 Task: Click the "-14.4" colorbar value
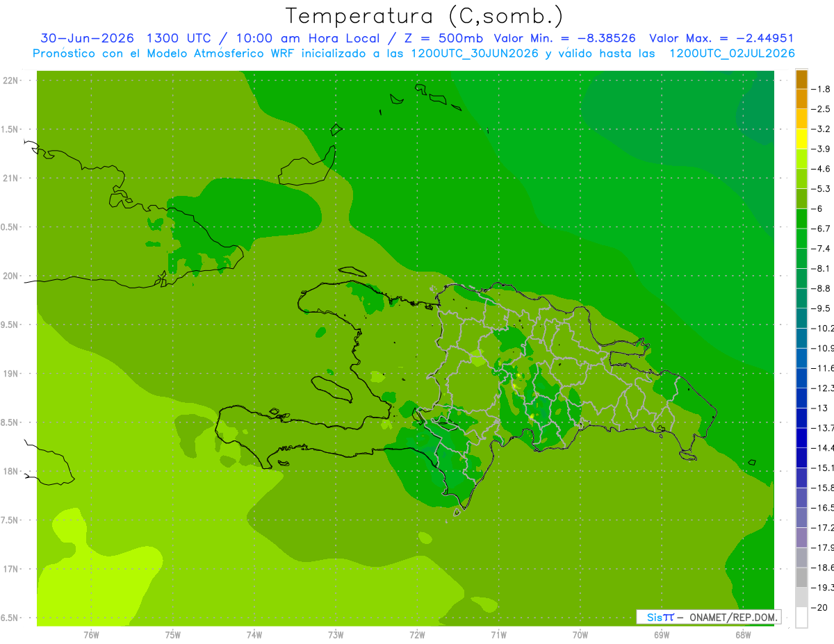(x=822, y=447)
